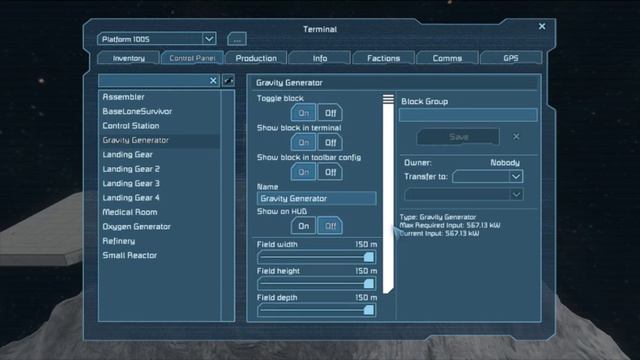Enable Show block in toolbar config
This screenshot has height=360, width=640.
tap(303, 172)
